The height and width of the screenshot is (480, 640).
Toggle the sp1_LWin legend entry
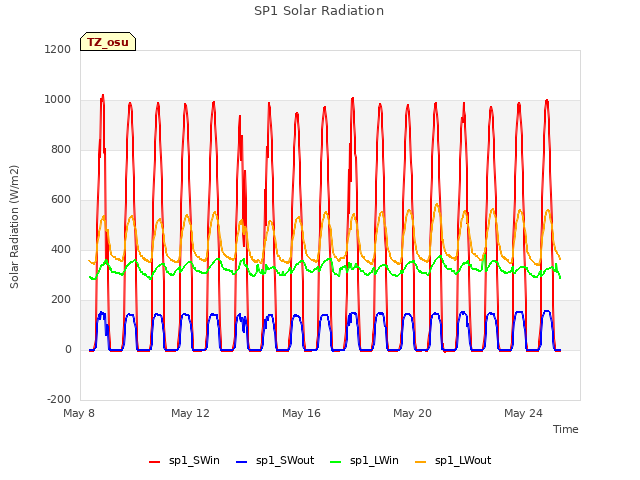(x=364, y=461)
